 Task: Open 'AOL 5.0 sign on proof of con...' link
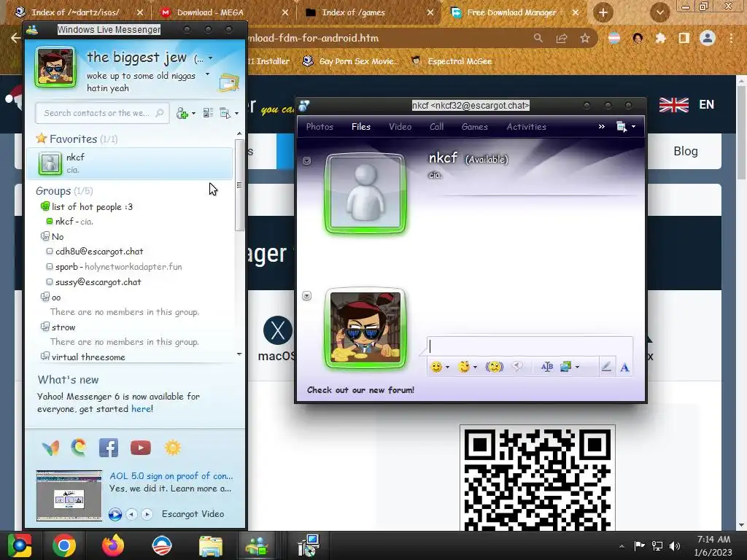(x=171, y=475)
